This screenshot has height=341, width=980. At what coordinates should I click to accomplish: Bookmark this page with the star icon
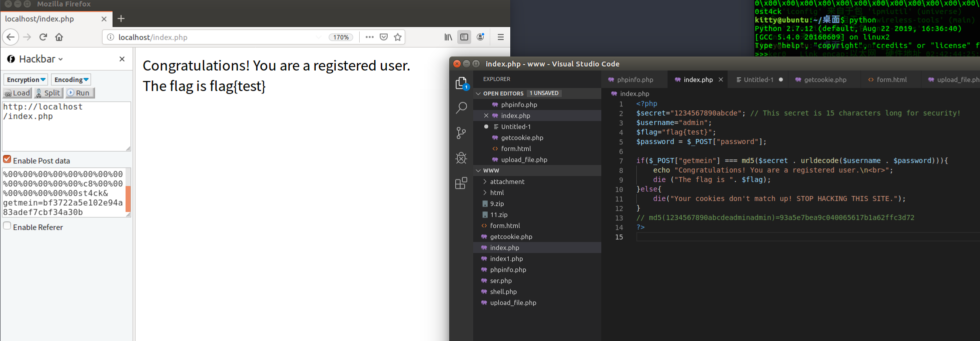coord(398,37)
